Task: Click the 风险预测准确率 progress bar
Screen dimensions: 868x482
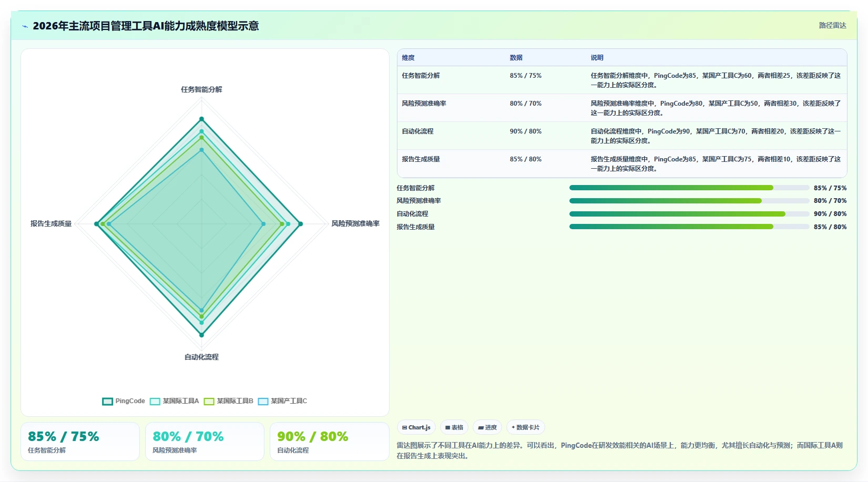Action: click(x=689, y=201)
